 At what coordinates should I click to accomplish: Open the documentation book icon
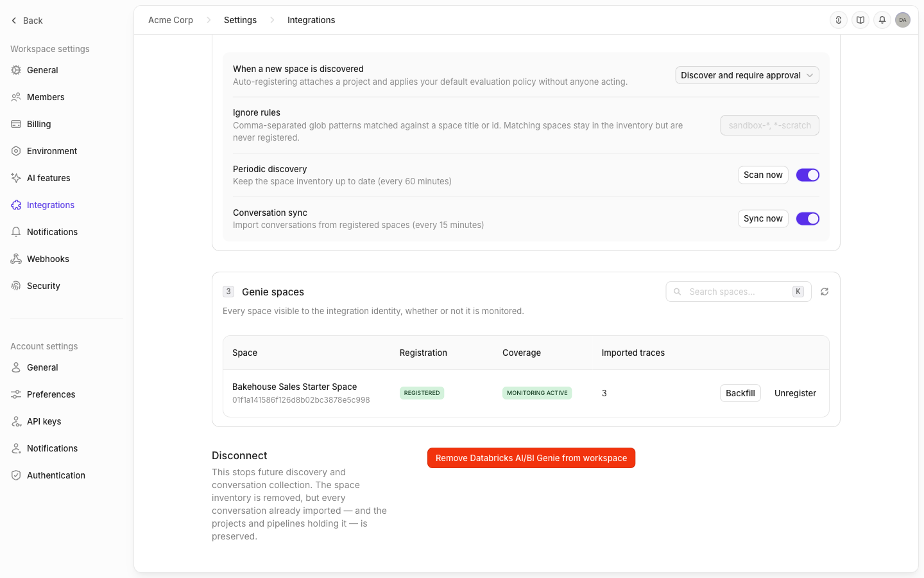[860, 20]
